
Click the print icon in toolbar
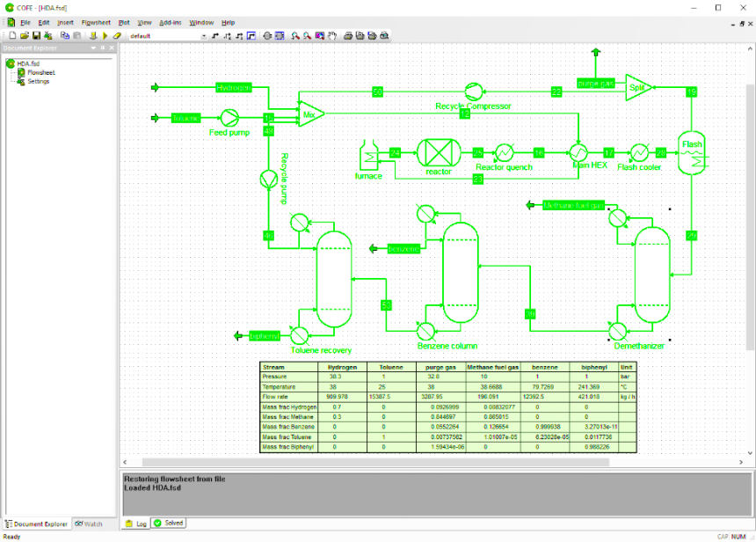(x=347, y=36)
